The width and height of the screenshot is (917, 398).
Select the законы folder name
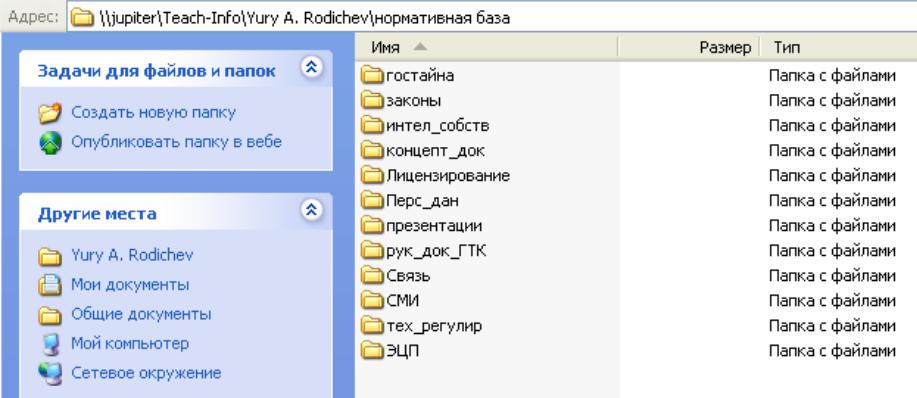(413, 101)
